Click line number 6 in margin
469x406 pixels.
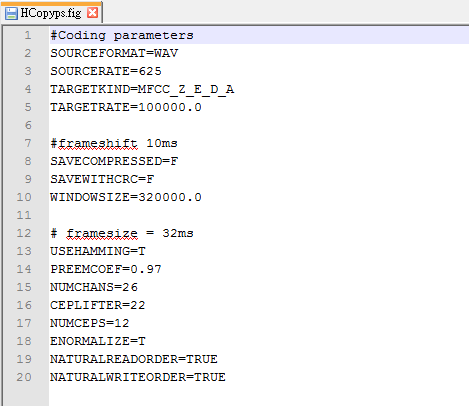click(x=28, y=125)
